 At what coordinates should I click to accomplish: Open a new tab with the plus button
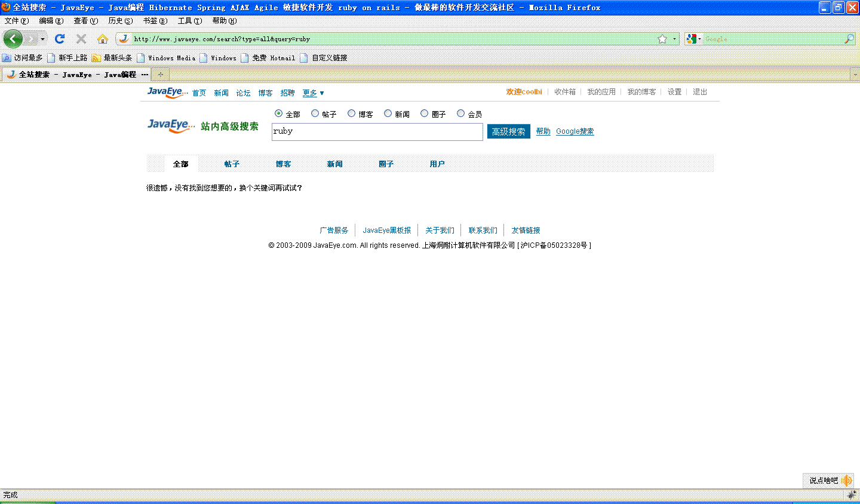coord(160,75)
